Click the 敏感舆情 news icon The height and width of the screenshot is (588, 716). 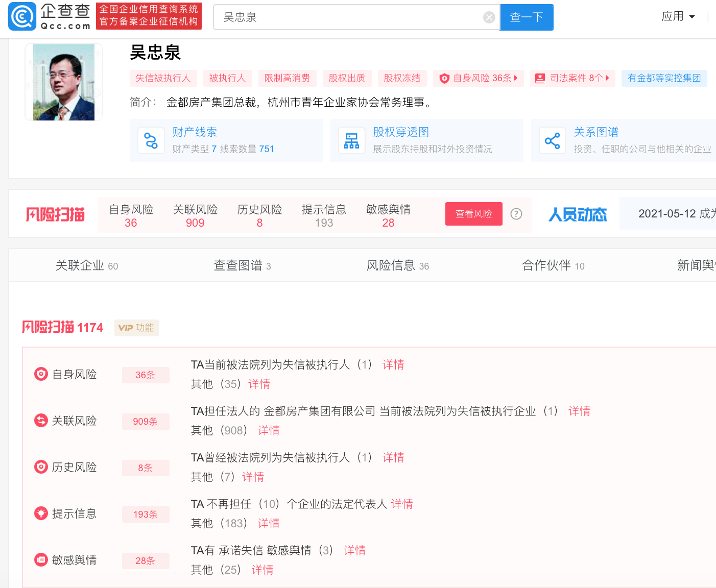(41, 560)
